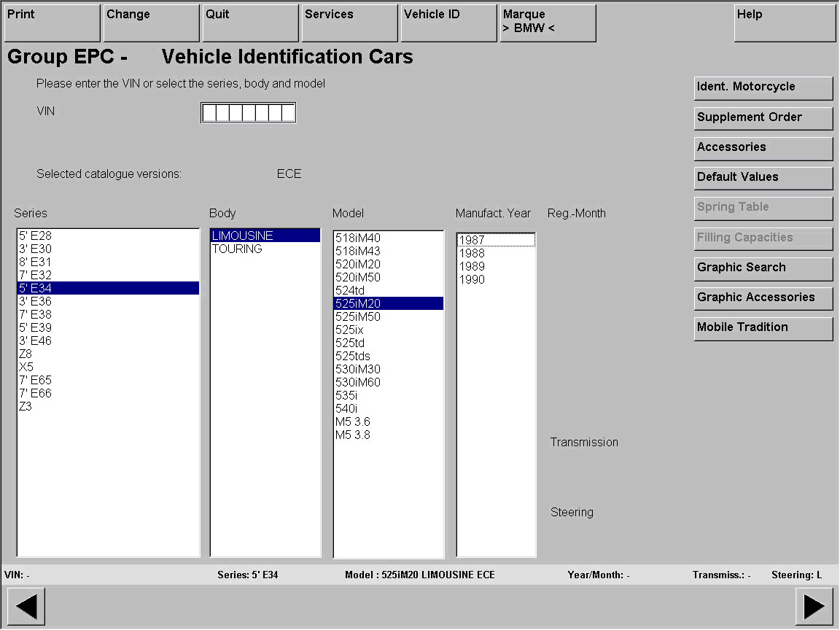The image size is (840, 630).
Task: Focus the VIN input field
Action: pos(248,112)
